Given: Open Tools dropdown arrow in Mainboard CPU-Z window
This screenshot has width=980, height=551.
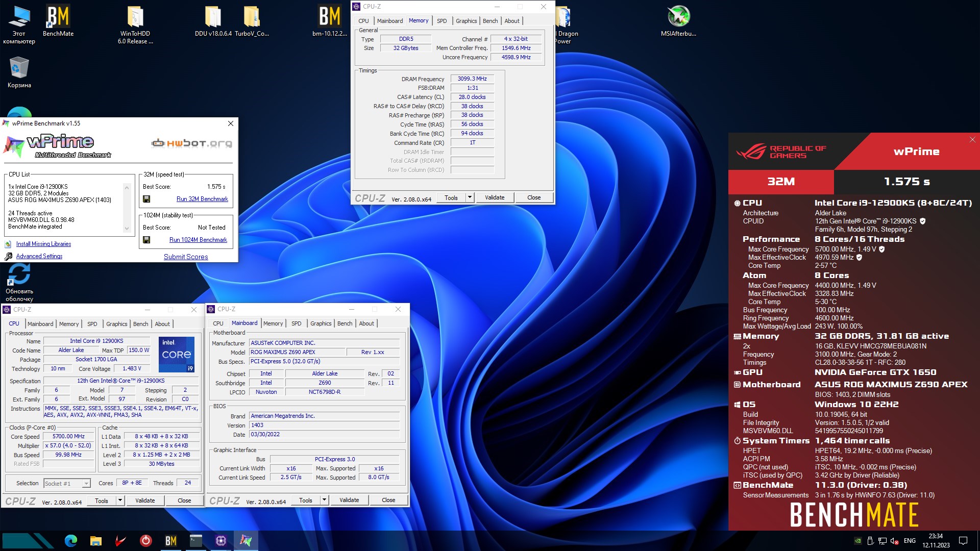Looking at the screenshot, I should coord(324,500).
